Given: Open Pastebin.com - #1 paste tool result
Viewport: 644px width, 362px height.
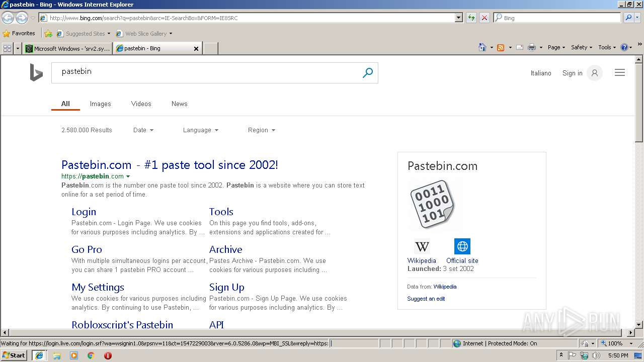Looking at the screenshot, I should click(x=170, y=165).
